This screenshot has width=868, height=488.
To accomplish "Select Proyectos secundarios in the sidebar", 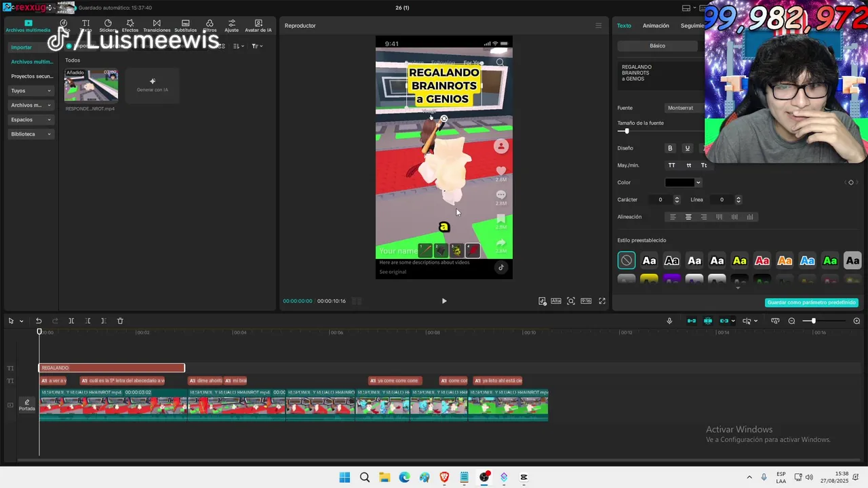I will pos(31,77).
